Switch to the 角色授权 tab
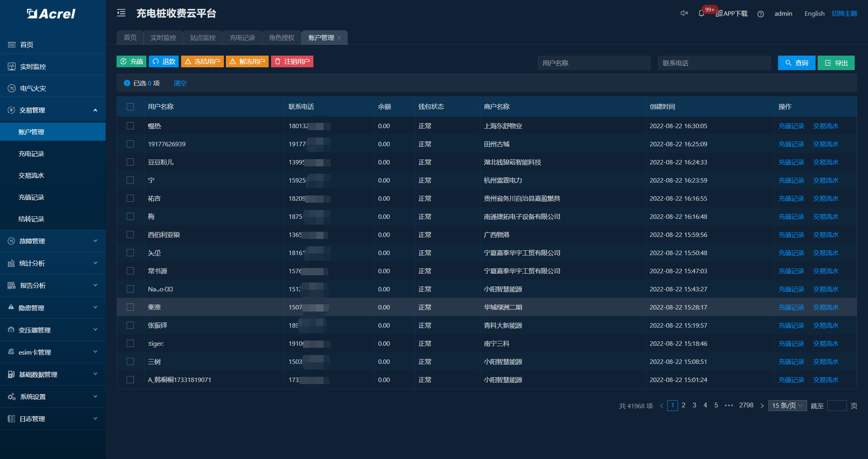The width and height of the screenshot is (868, 459). coord(282,37)
